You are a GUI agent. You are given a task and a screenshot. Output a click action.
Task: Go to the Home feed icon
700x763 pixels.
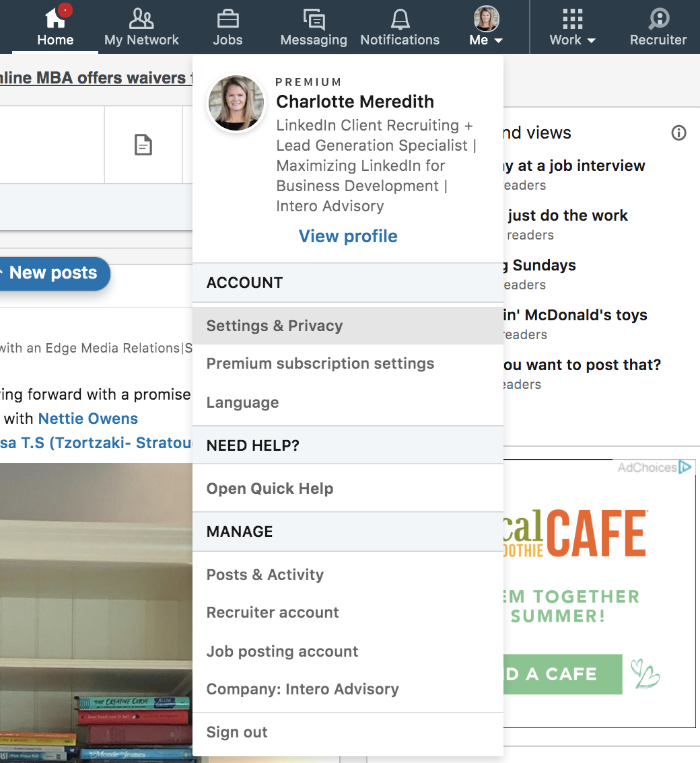[x=55, y=19]
